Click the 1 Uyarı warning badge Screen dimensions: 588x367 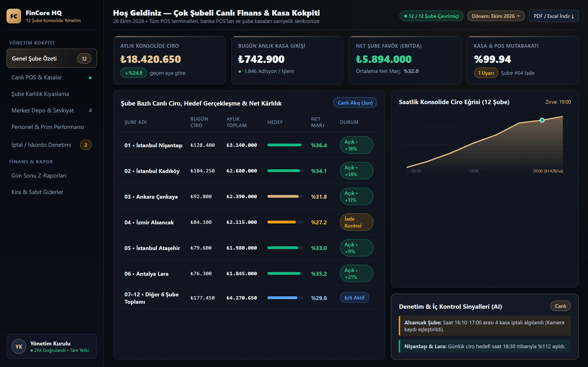(486, 73)
